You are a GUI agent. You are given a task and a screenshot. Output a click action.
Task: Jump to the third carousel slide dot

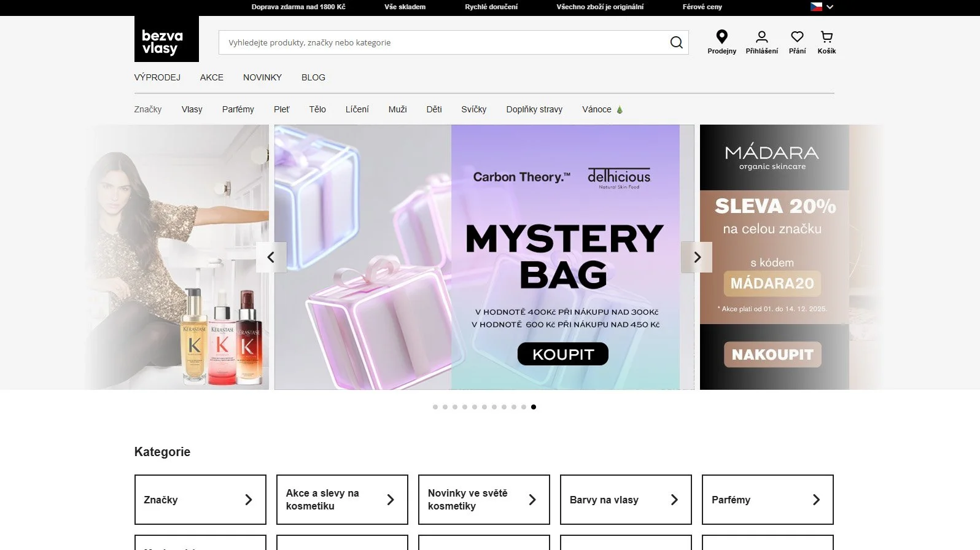tap(455, 407)
